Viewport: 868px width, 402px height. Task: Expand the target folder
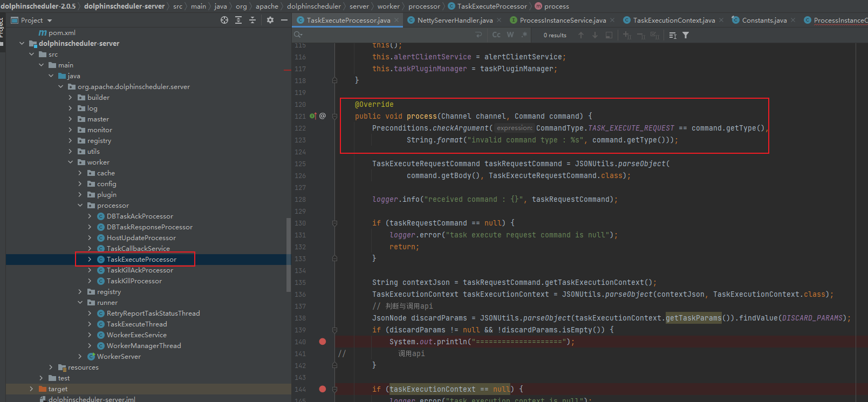pos(31,389)
